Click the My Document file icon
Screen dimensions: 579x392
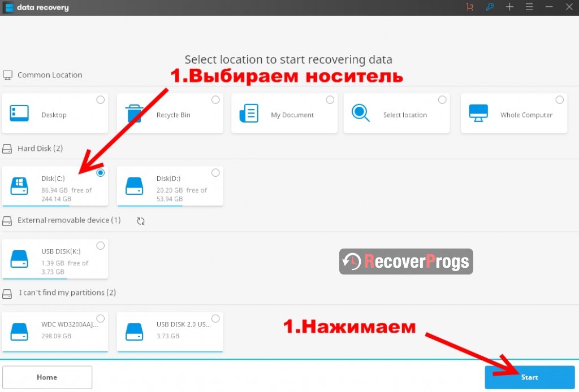pyautogui.click(x=249, y=113)
